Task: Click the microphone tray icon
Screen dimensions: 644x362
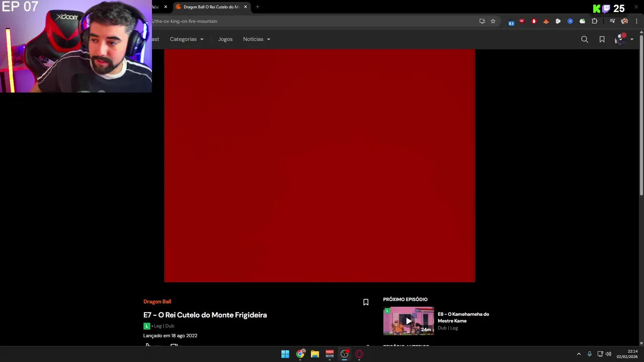Action: coord(590,354)
